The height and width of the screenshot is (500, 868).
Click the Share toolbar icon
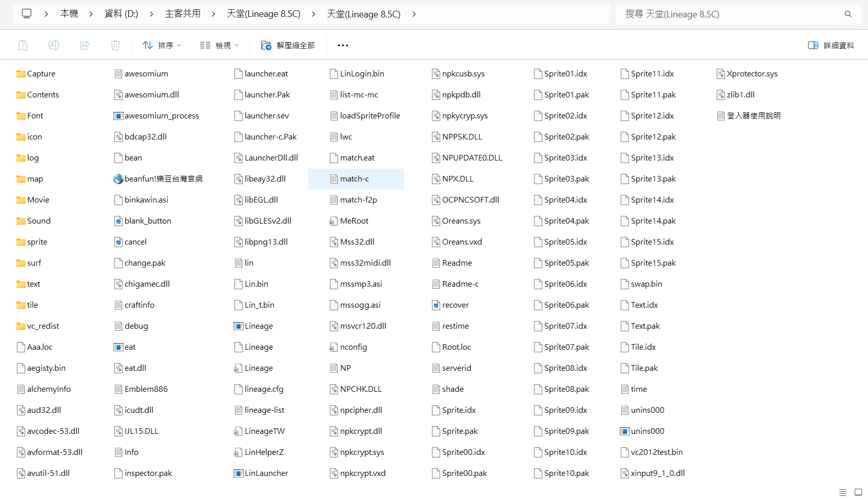coord(85,45)
